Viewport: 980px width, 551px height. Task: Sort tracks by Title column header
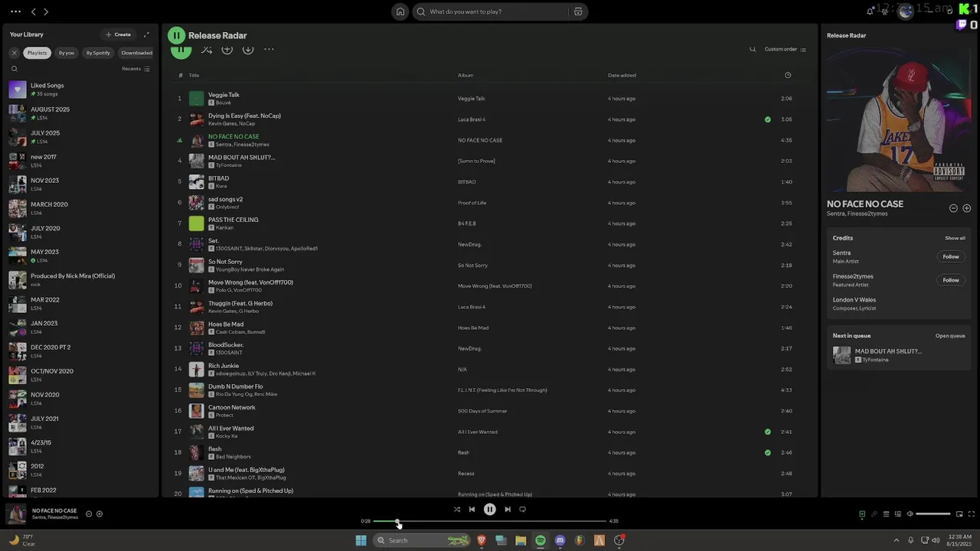[x=194, y=75]
